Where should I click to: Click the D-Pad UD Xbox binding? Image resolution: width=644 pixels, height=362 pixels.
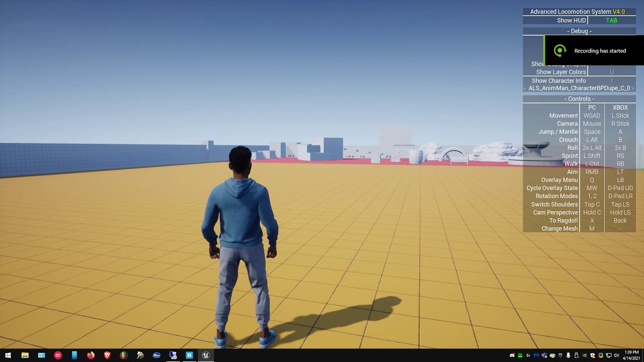pyautogui.click(x=620, y=188)
